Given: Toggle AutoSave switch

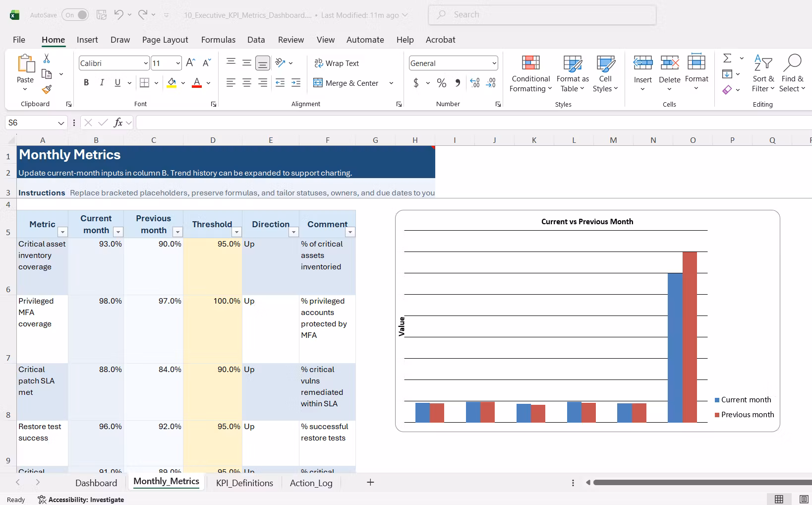Looking at the screenshot, I should (75, 15).
